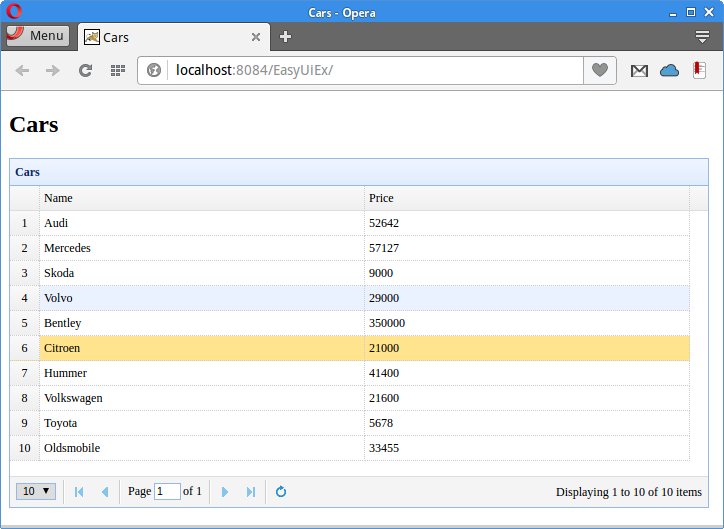724x529 pixels.
Task: Click row number 10 cell
Action: (24, 447)
